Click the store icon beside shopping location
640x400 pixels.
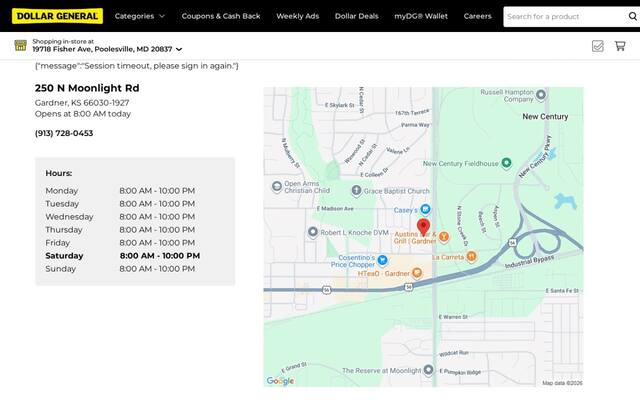pos(20,45)
